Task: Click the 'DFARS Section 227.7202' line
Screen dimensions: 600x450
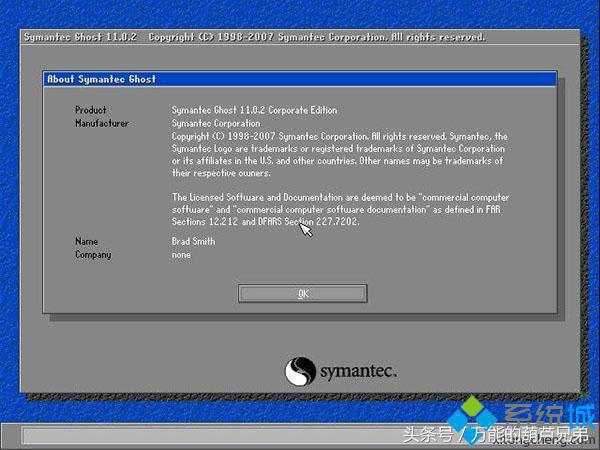Action: click(308, 222)
